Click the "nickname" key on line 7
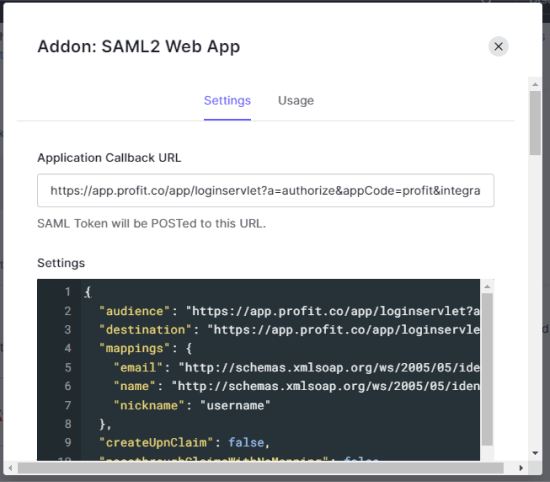 149,406
